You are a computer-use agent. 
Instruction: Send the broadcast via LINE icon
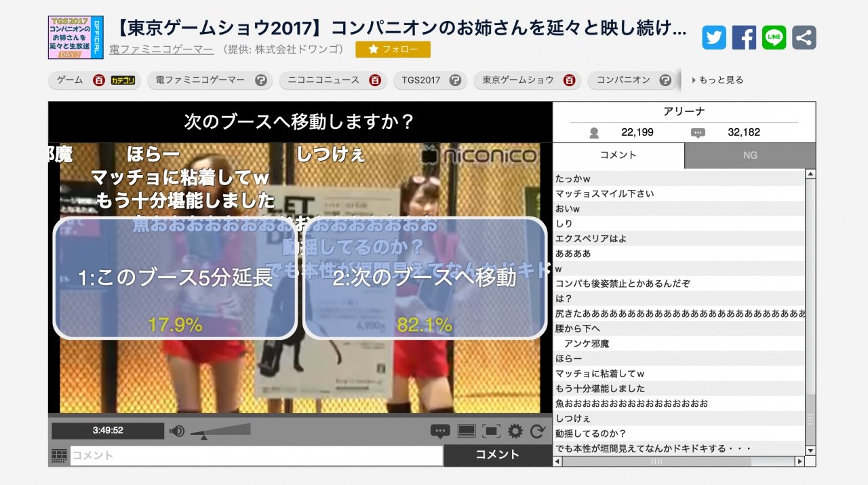point(774,39)
